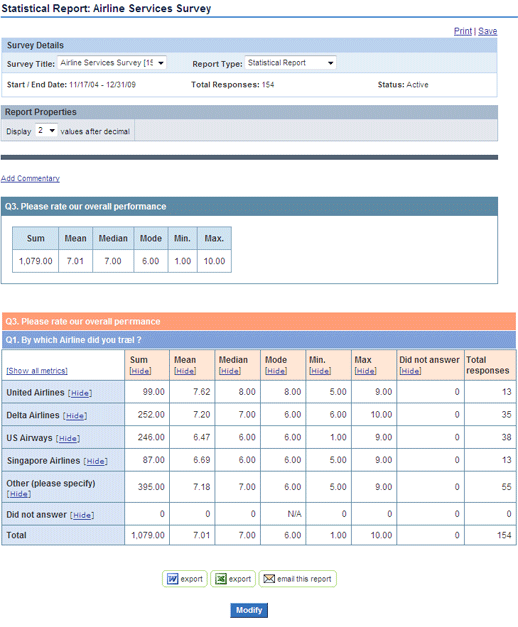Screen dimensions: 518x627
Task: Click the Save link
Action: [x=488, y=31]
